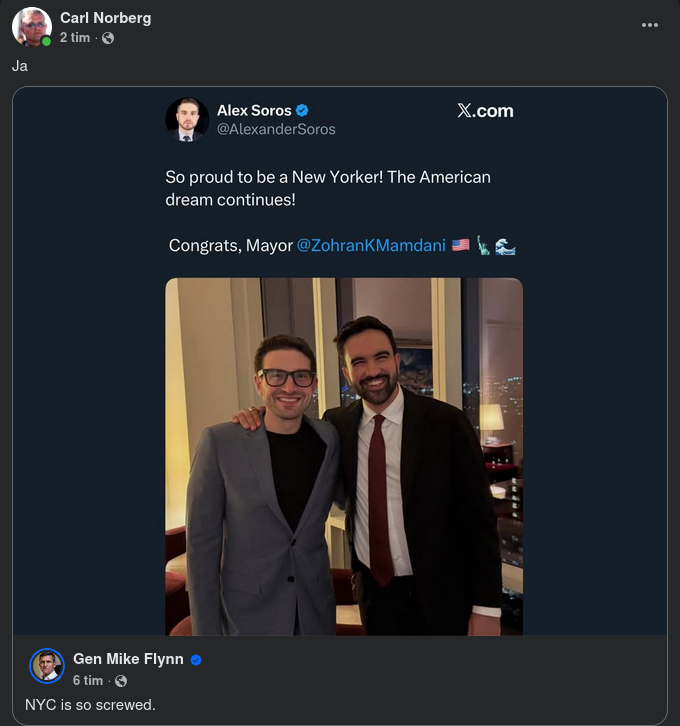Click the X.com logo in the tweet
Viewport: 680px width, 726px height.
tap(485, 111)
